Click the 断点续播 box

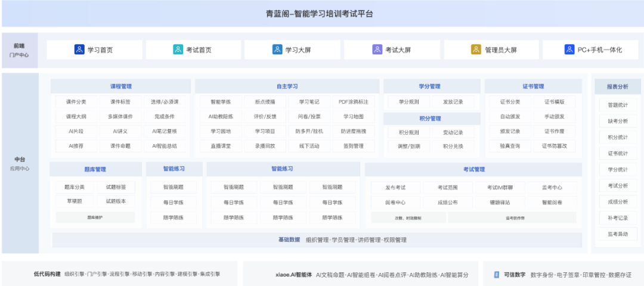[x=265, y=102]
